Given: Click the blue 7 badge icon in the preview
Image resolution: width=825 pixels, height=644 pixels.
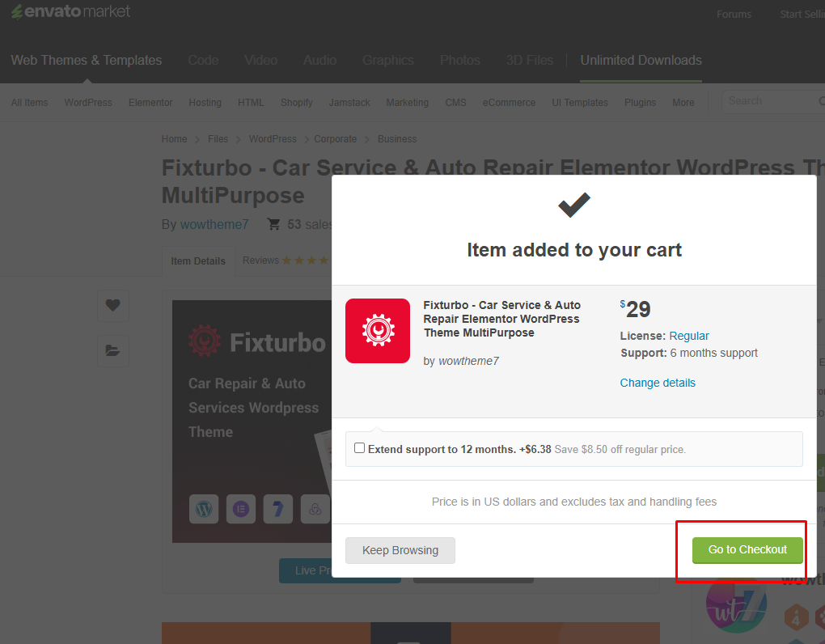Looking at the screenshot, I should pyautogui.click(x=277, y=509).
